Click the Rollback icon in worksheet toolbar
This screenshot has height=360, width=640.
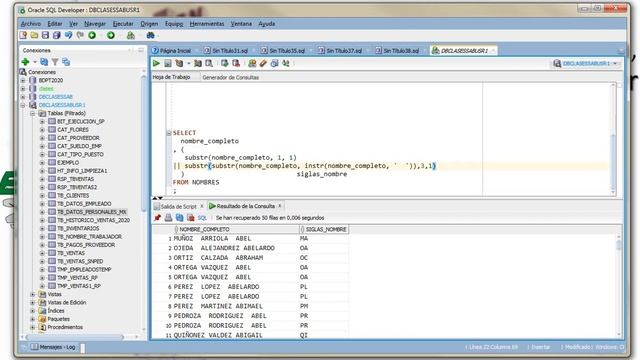(236, 63)
